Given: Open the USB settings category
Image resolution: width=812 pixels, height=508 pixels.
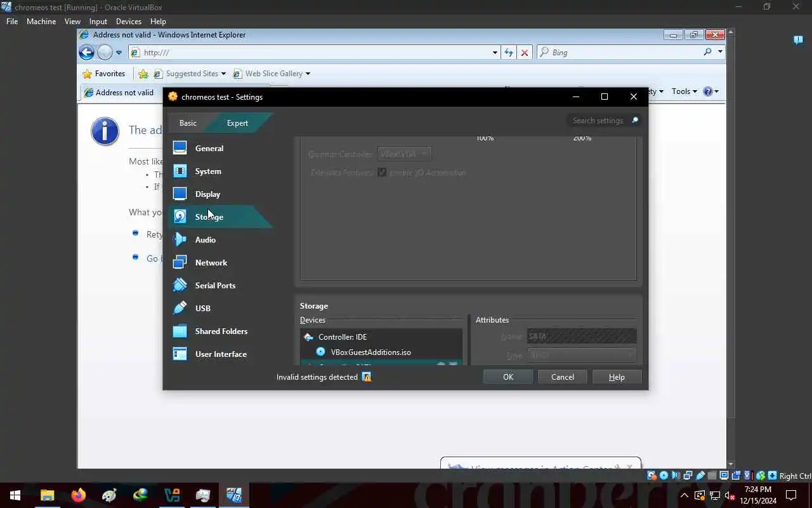Looking at the screenshot, I should click(x=203, y=308).
